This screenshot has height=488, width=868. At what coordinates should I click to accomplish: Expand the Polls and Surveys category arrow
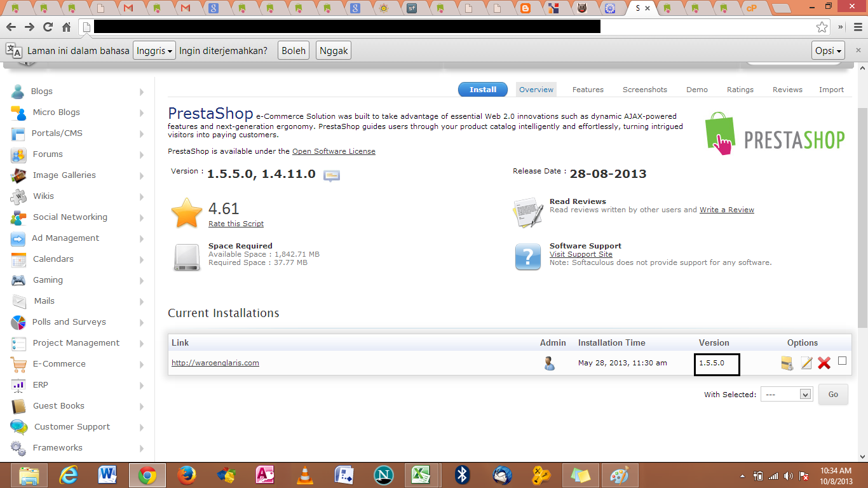(142, 322)
